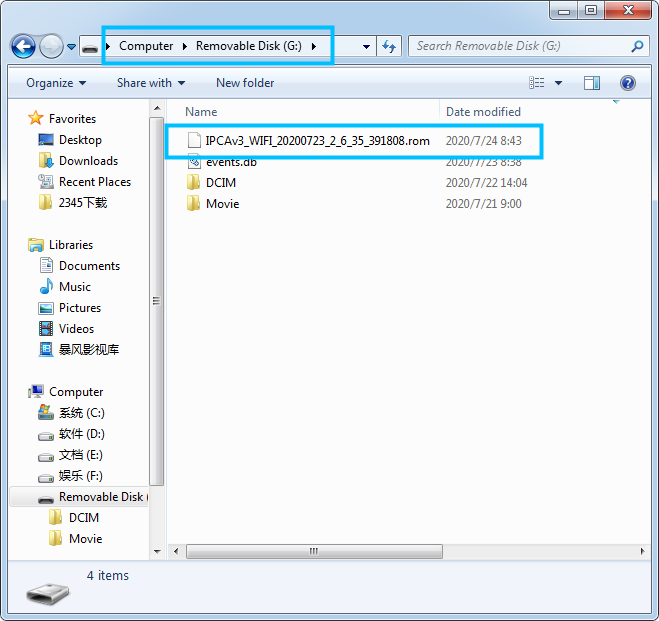Open the 娱乐 (F:) drive
The width and height of the screenshot is (659, 621).
point(81,476)
